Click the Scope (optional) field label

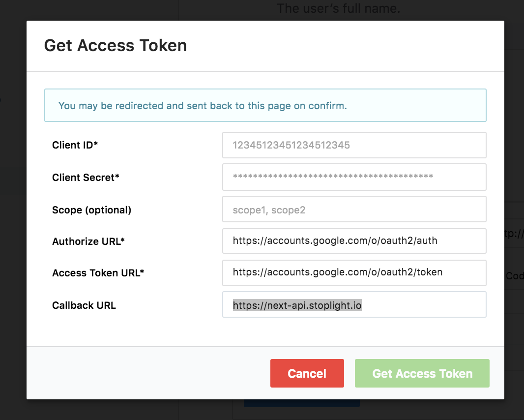click(x=91, y=210)
